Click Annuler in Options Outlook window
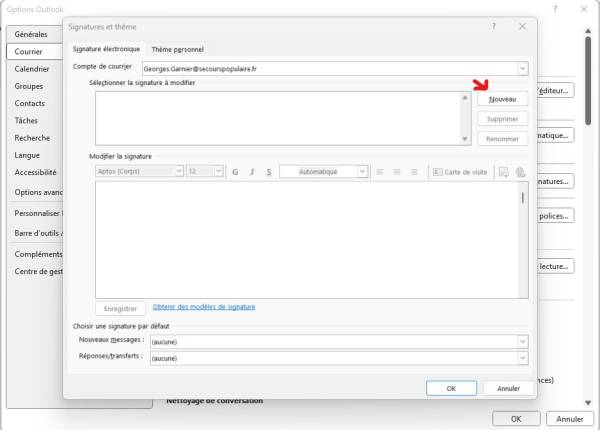The width and height of the screenshot is (600, 430). coord(570,419)
